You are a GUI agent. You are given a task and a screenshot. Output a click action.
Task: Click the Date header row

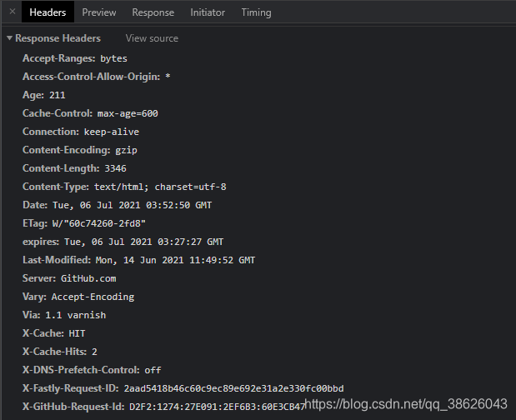(x=118, y=205)
